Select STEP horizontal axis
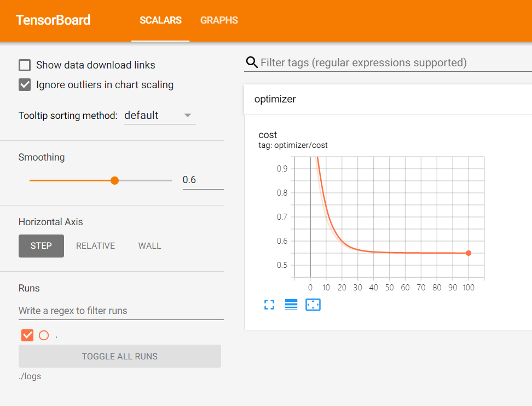This screenshot has height=406, width=532. [41, 246]
